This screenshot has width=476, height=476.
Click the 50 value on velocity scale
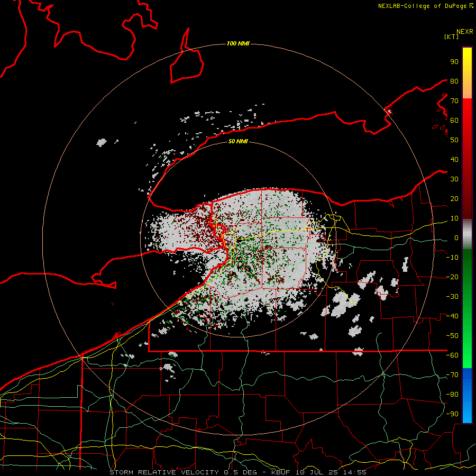(x=454, y=140)
